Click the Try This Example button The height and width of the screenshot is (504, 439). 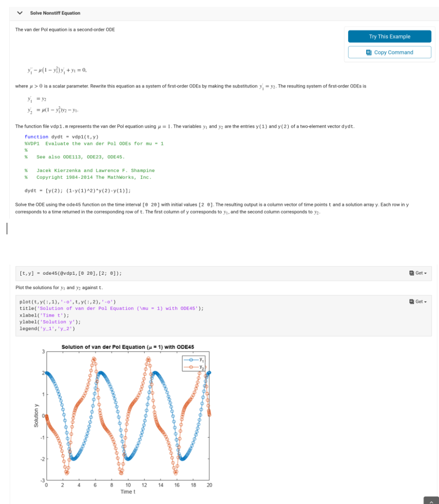point(389,36)
